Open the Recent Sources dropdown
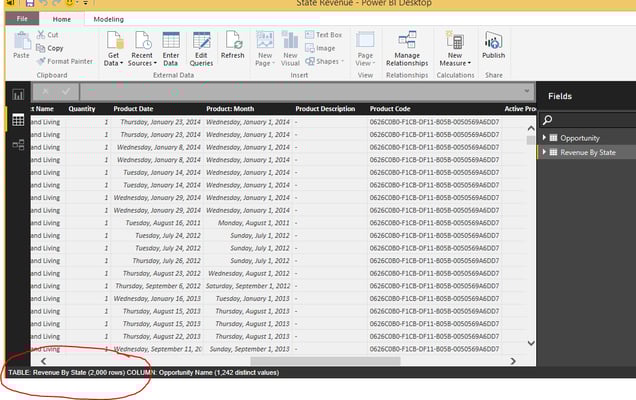The height and width of the screenshot is (400, 636). coord(142,49)
